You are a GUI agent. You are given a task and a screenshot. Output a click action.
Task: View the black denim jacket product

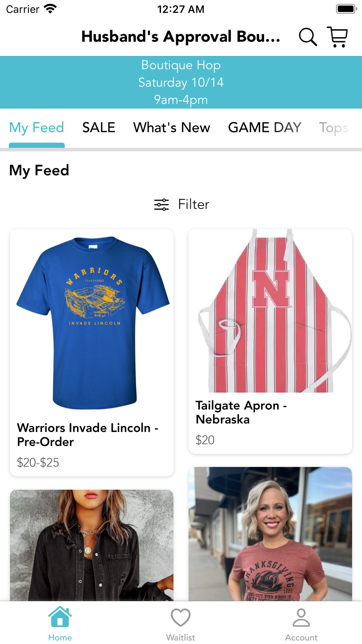click(x=92, y=545)
